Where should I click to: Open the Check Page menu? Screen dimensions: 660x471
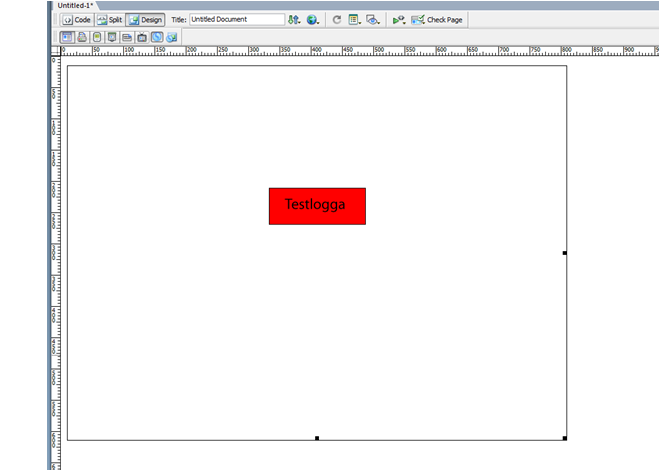[x=437, y=20]
